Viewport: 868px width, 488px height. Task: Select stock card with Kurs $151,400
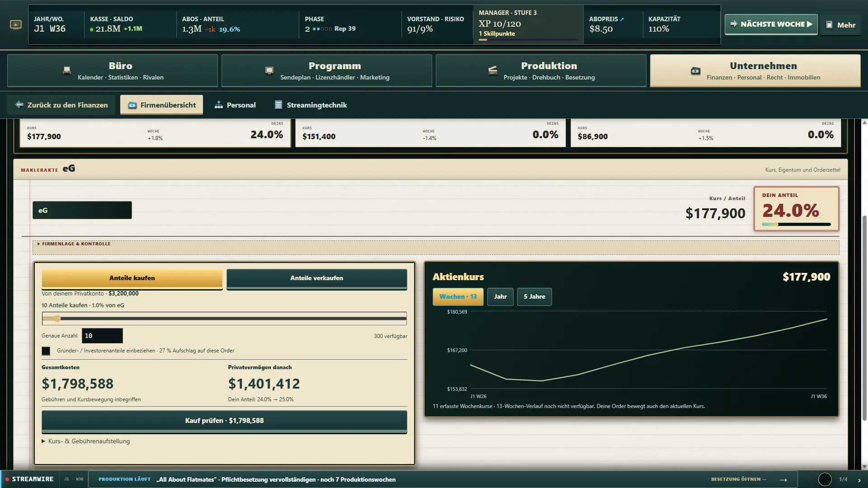click(x=430, y=133)
